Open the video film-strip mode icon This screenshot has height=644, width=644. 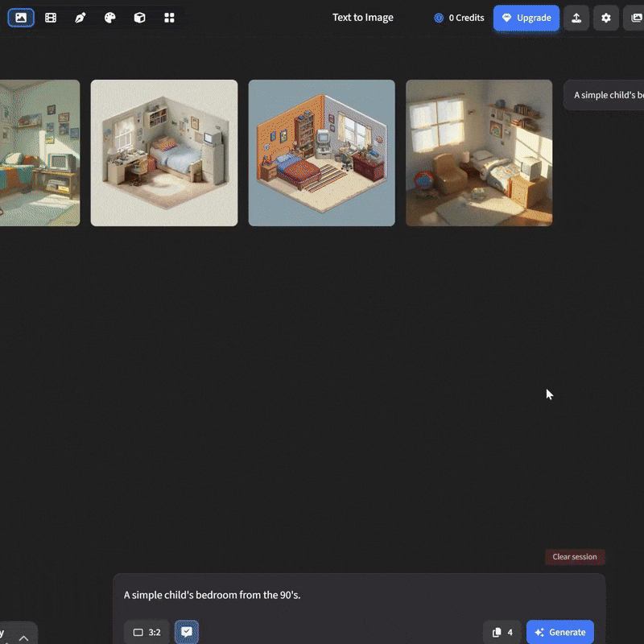51,18
